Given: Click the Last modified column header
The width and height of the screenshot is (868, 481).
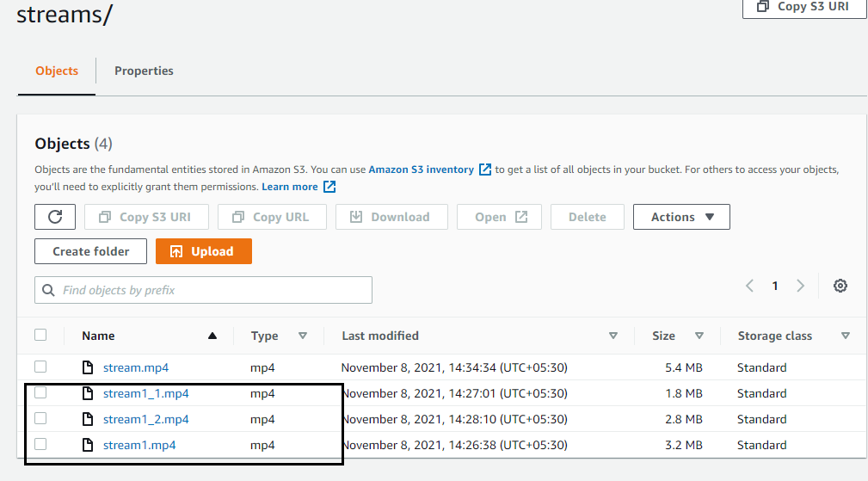Looking at the screenshot, I should tap(379, 336).
